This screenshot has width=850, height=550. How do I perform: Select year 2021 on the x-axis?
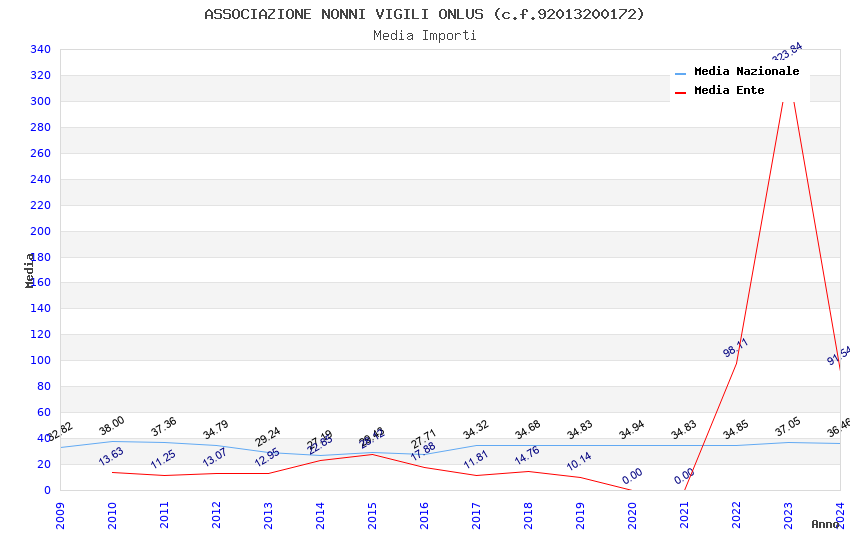(x=684, y=515)
